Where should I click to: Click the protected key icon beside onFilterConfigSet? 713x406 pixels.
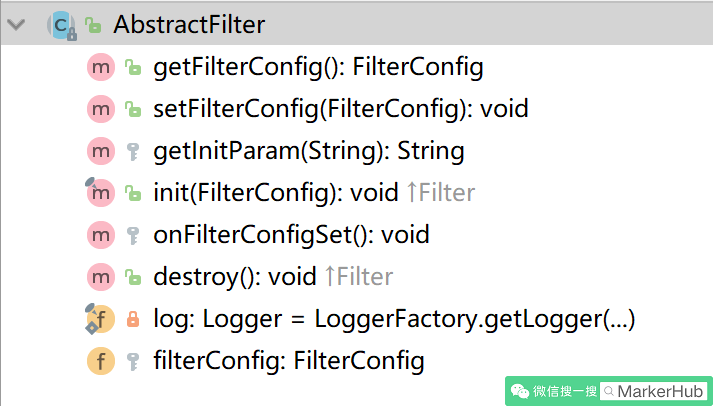pyautogui.click(x=133, y=236)
